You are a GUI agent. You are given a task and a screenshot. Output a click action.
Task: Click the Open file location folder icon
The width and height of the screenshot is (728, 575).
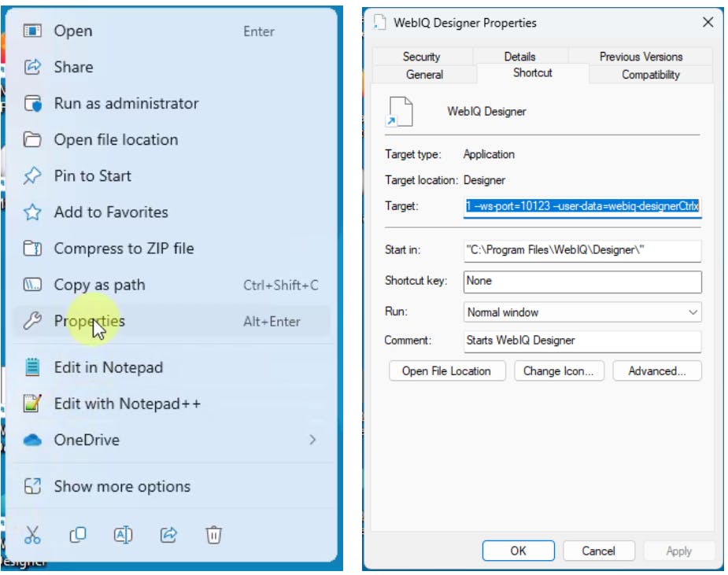point(32,139)
